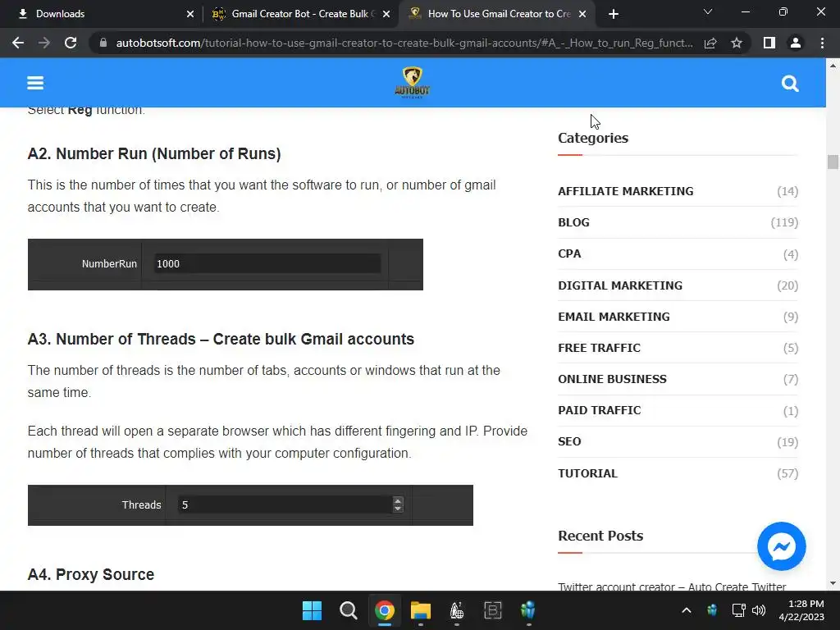840x630 pixels.
Task: Open Chrome profile avatar
Action: [796, 43]
